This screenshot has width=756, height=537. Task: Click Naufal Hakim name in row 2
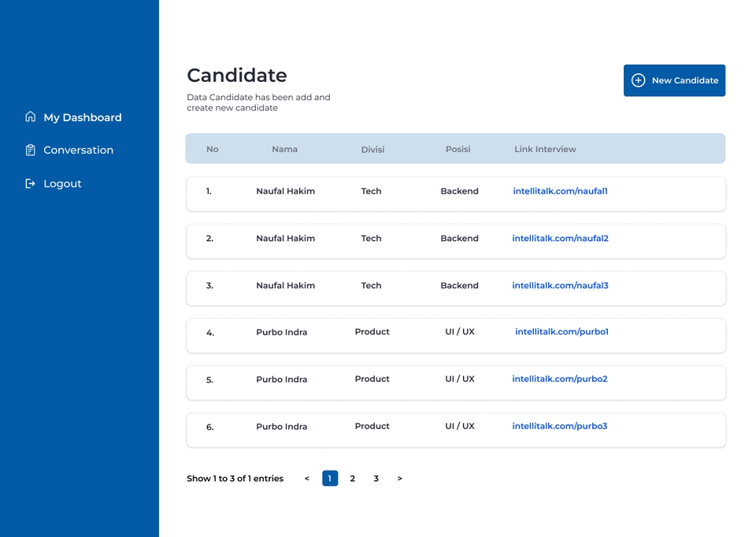click(285, 238)
